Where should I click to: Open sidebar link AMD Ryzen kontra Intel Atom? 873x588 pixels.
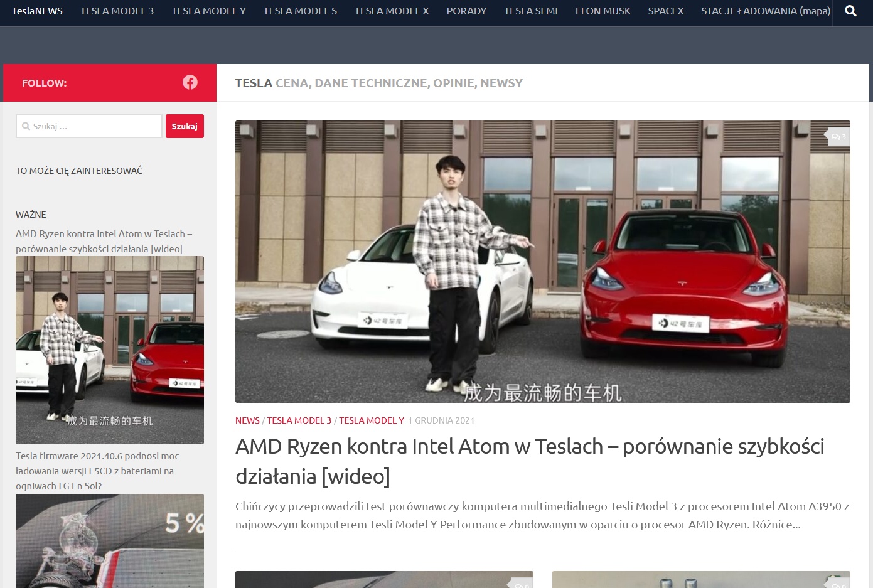click(x=104, y=241)
